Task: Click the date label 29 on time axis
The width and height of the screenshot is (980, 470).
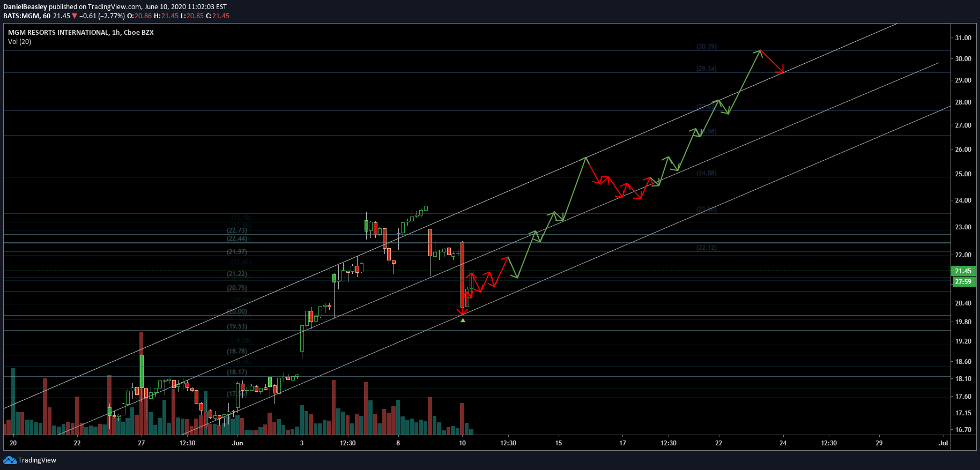Action: pos(879,443)
